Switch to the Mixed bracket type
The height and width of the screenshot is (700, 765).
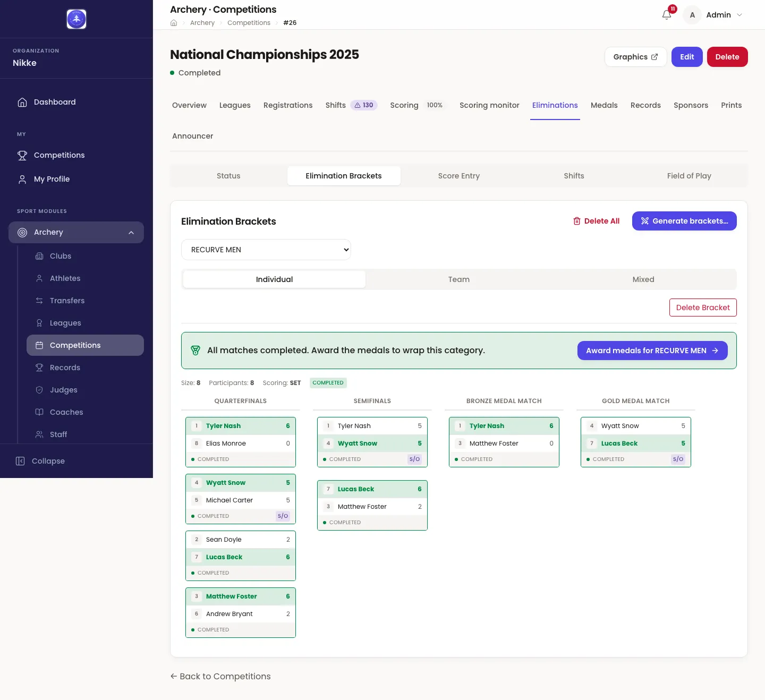click(643, 279)
